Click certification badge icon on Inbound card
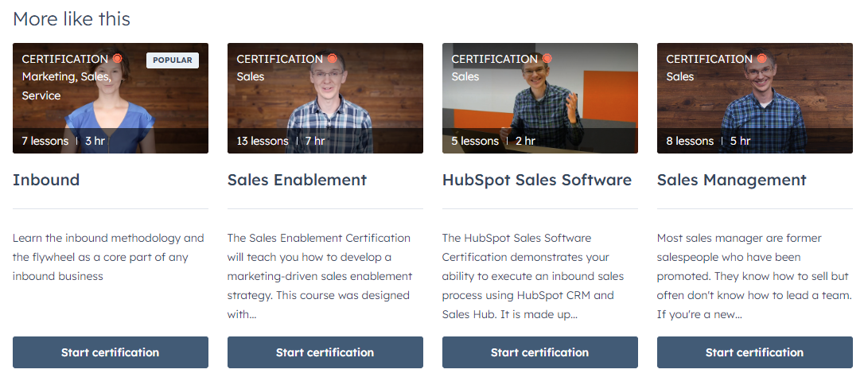 click(118, 58)
